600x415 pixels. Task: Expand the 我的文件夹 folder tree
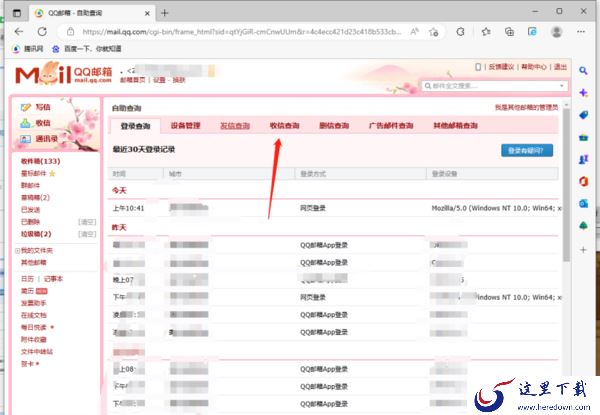pyautogui.click(x=17, y=251)
